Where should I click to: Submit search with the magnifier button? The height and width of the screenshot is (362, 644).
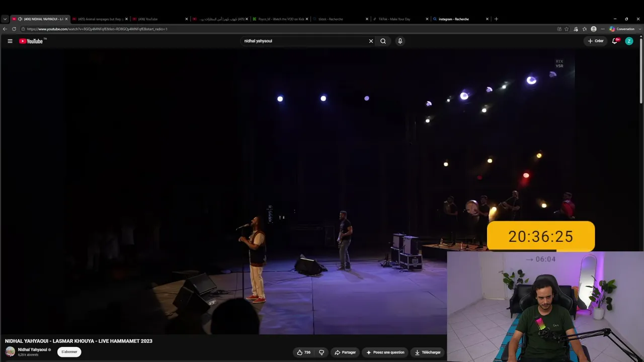click(383, 41)
